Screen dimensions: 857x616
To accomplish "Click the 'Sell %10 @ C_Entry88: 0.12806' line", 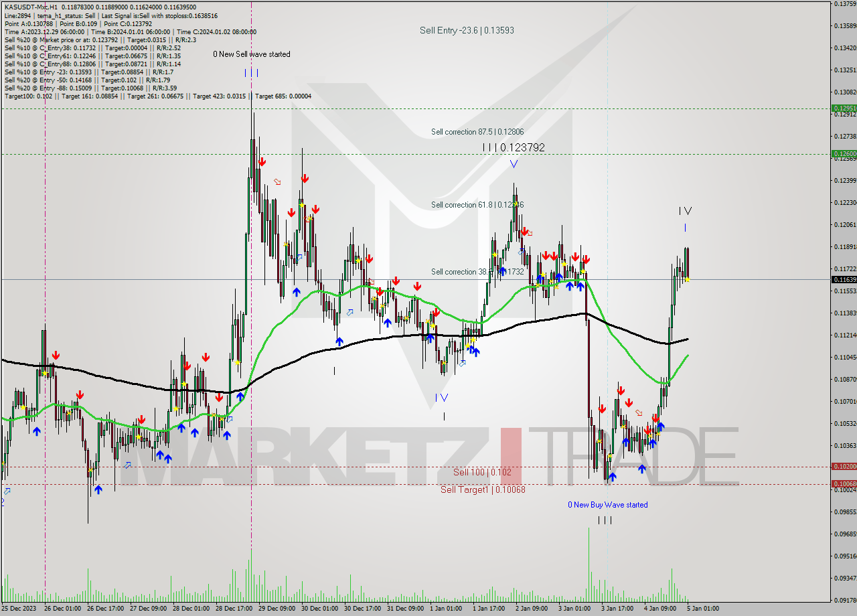I will point(92,64).
